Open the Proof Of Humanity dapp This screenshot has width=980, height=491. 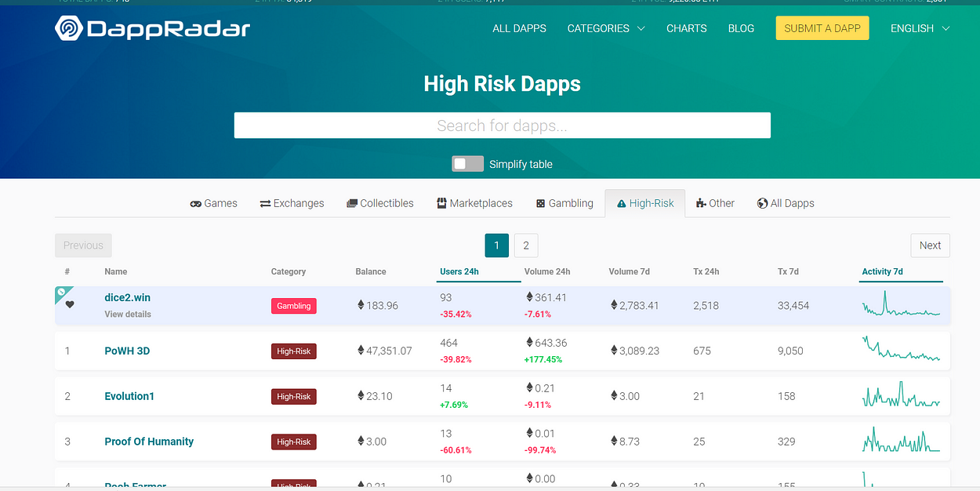[x=149, y=442]
